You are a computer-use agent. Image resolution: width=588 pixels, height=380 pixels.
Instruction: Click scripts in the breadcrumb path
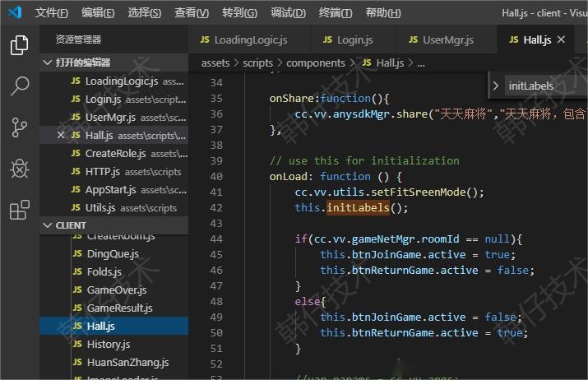[258, 63]
